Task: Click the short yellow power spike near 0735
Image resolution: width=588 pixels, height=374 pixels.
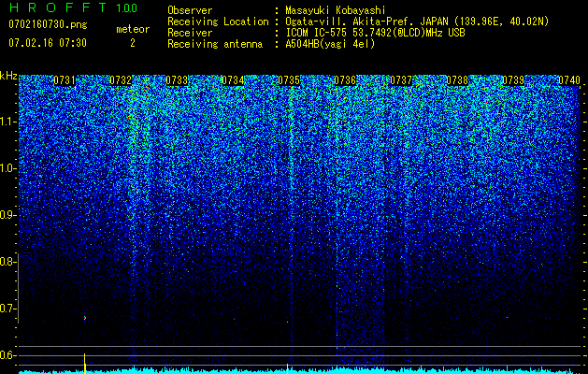Action: pyautogui.click(x=287, y=368)
